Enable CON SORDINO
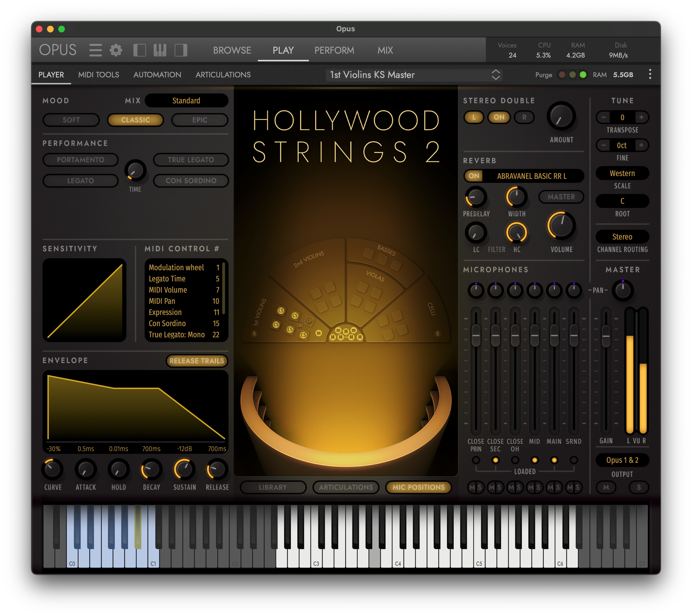 click(x=191, y=181)
